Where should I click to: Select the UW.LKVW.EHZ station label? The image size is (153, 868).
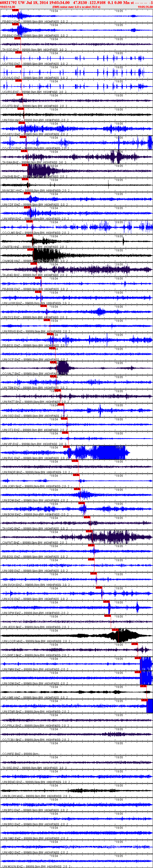(36, 303)
